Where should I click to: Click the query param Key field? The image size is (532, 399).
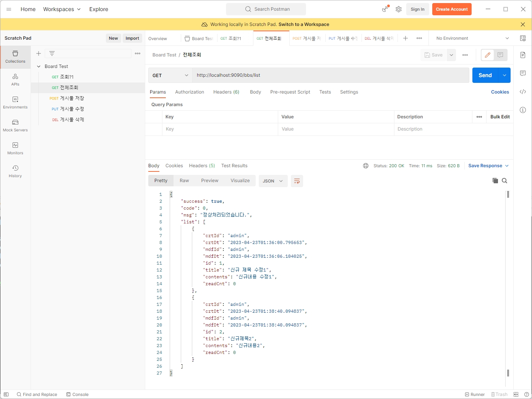click(220, 129)
